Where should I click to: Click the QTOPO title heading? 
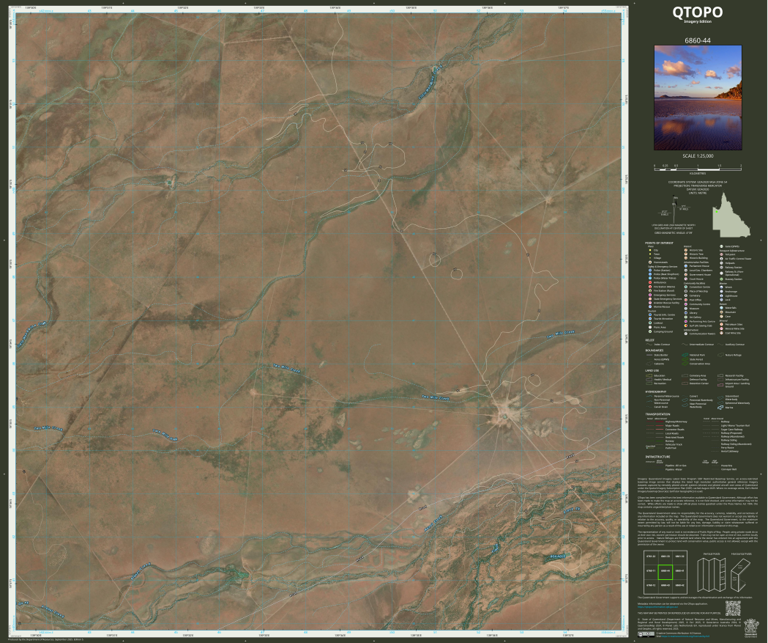(x=697, y=12)
